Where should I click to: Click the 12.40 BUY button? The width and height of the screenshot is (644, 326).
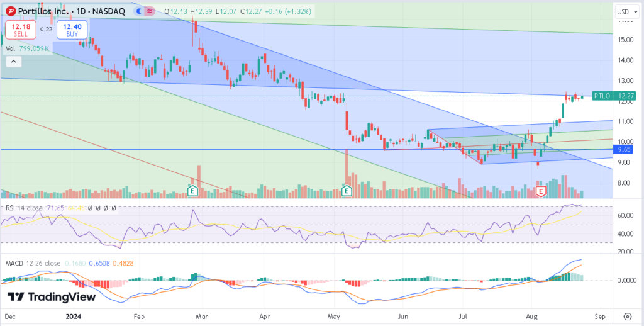(72, 30)
